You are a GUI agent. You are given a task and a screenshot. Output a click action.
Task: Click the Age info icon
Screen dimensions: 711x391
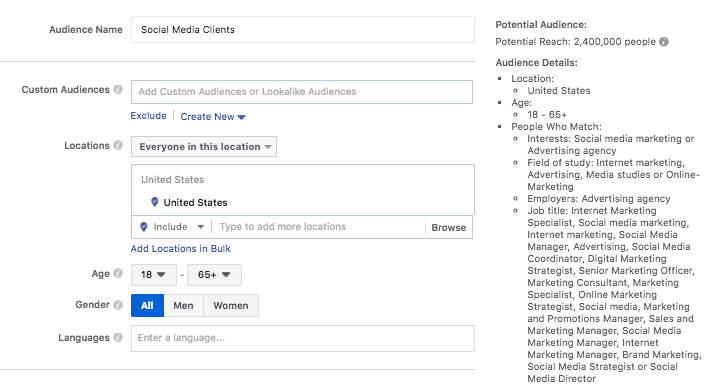pos(118,273)
